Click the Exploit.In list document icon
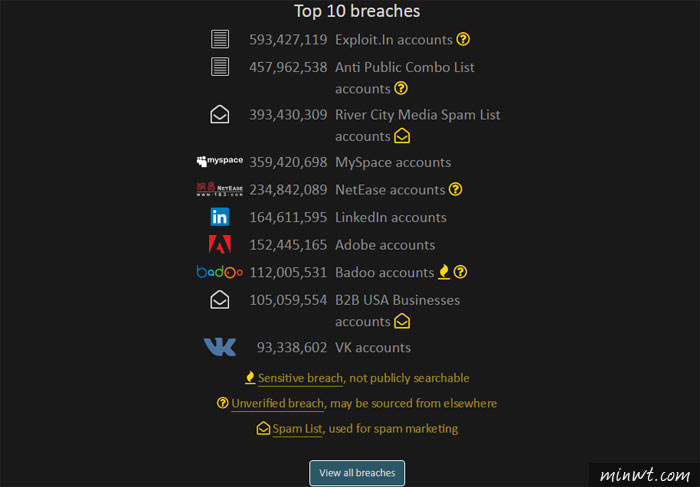700x487 pixels. (220, 39)
